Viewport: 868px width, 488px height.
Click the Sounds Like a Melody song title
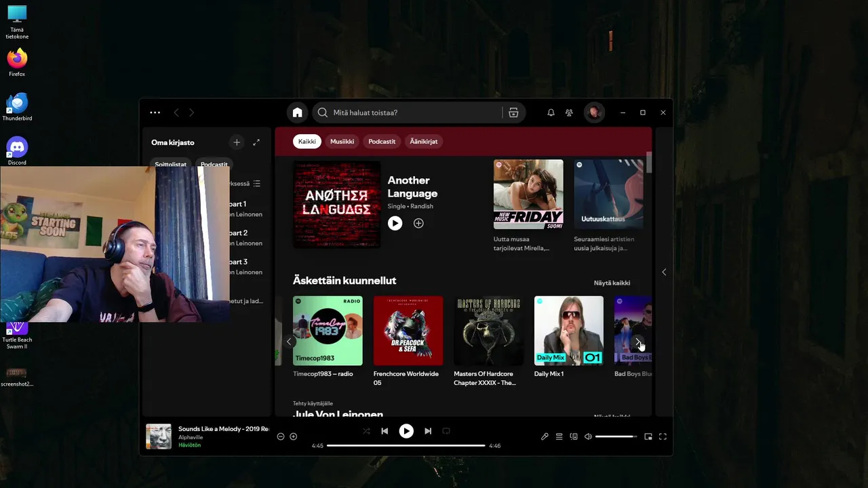(224, 429)
